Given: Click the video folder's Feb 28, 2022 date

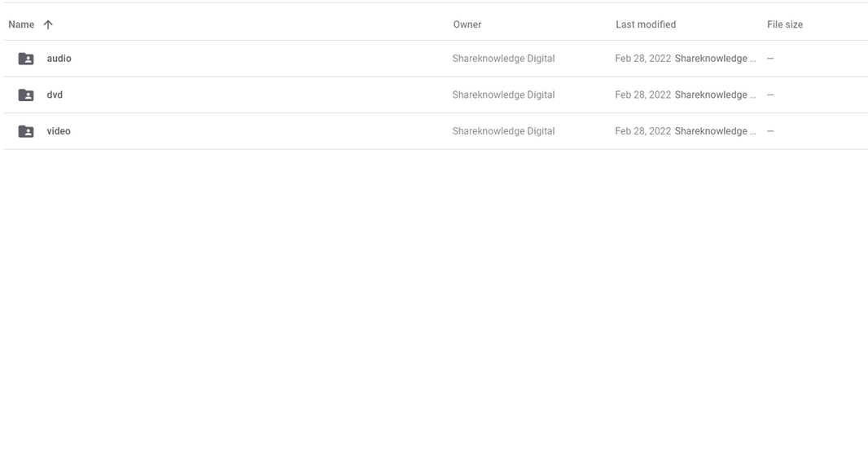Looking at the screenshot, I should tap(642, 131).
